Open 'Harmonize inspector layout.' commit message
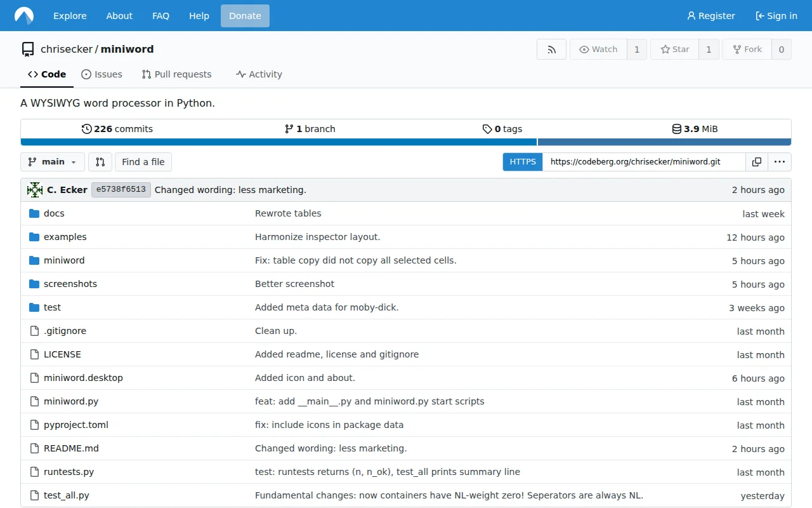 [x=318, y=237]
